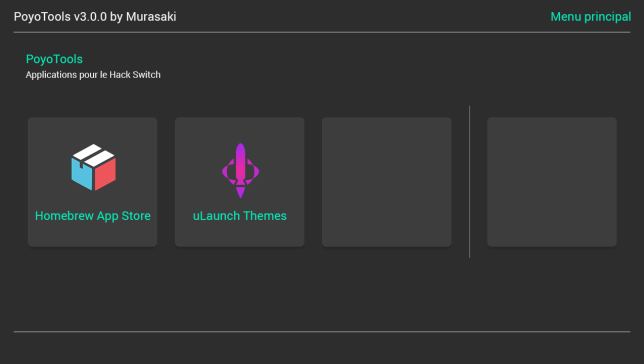Tap the white lid of the package icon
This screenshot has height=364, width=644.
click(94, 155)
